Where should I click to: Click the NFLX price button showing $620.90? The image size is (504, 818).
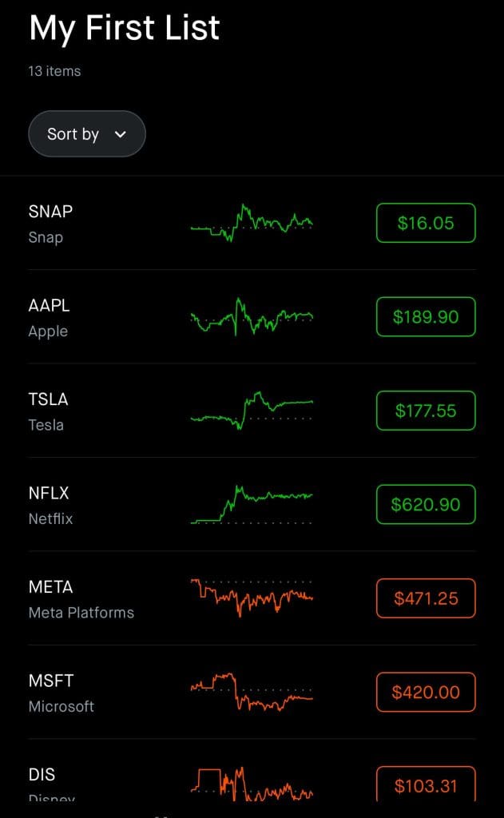click(x=425, y=504)
